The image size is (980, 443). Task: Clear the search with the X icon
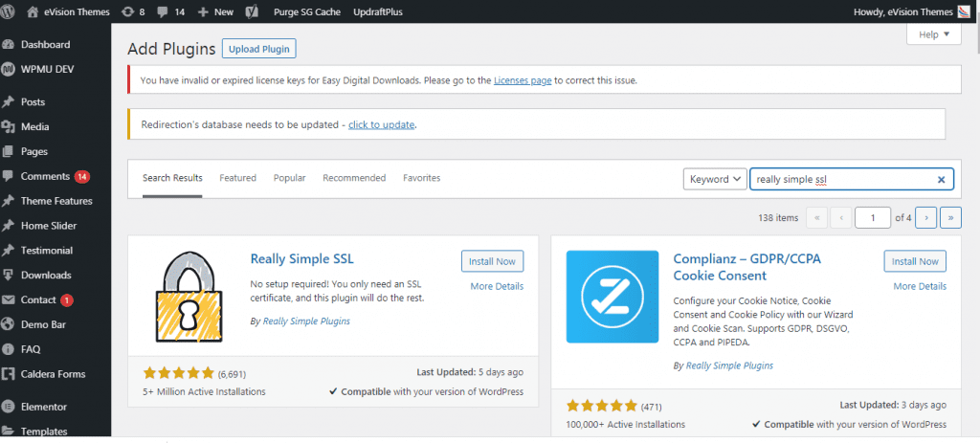point(941,179)
